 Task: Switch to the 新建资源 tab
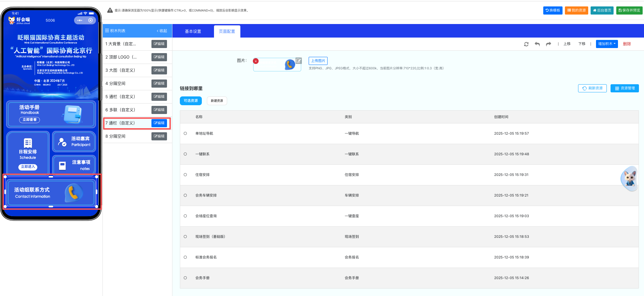point(217,101)
